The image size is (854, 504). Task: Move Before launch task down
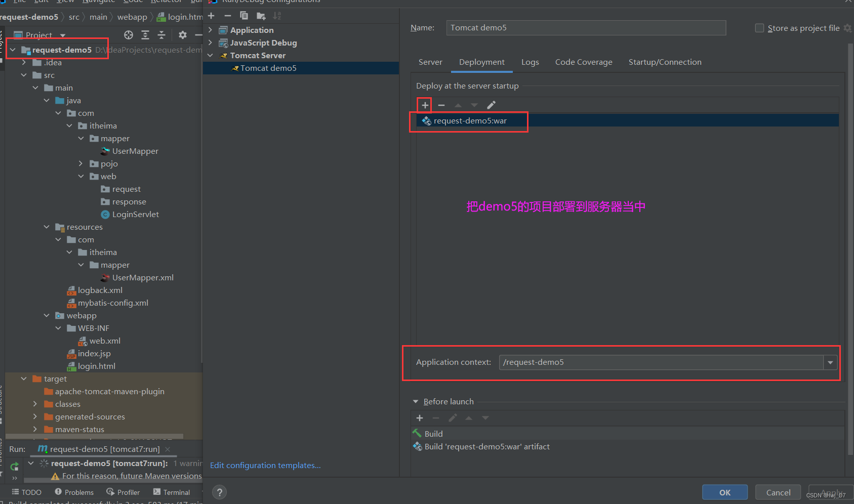(485, 418)
